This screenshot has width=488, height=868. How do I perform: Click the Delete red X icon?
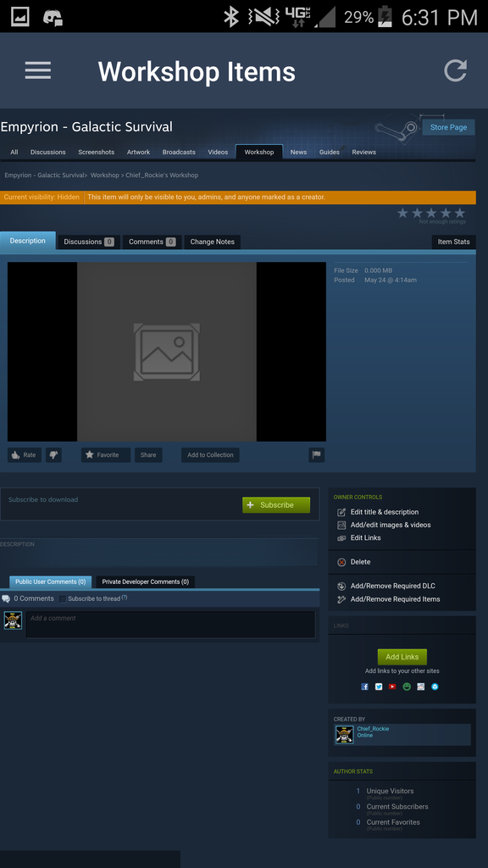tap(341, 562)
